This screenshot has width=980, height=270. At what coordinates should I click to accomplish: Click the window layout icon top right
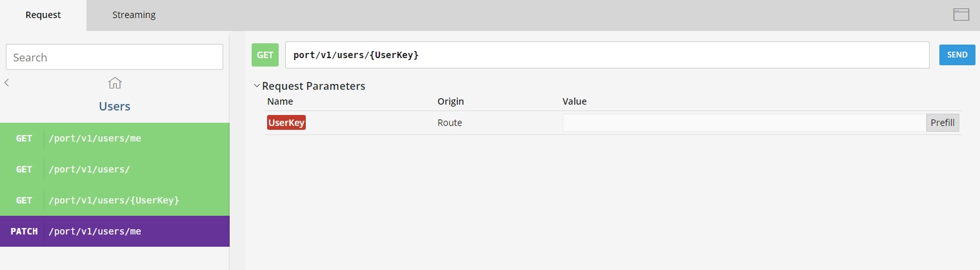click(961, 15)
